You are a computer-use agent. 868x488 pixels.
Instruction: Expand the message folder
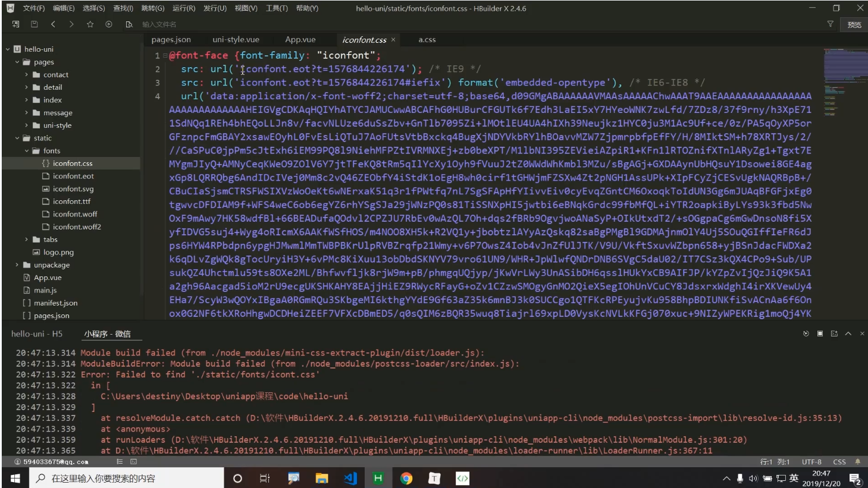coord(27,113)
